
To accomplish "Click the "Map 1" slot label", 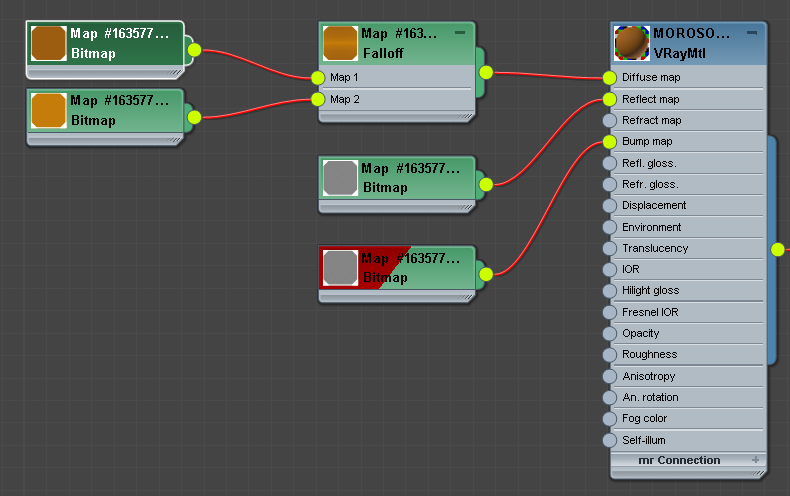I will (344, 78).
